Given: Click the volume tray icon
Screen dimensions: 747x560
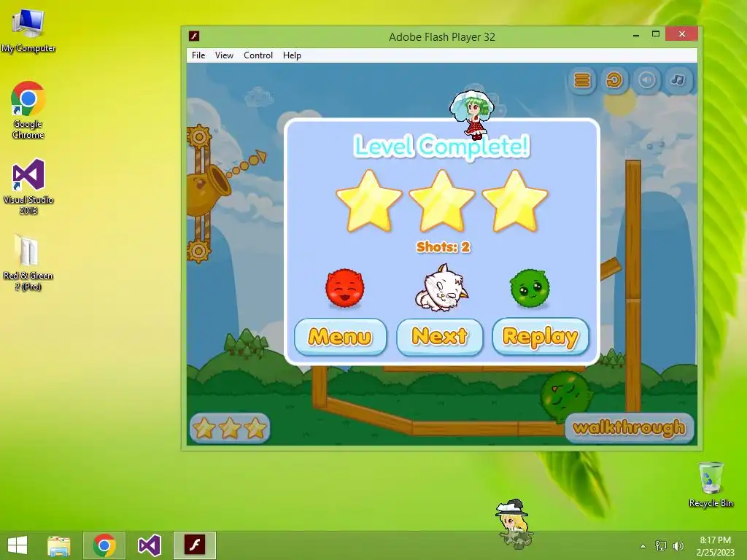Looking at the screenshot, I should [678, 546].
